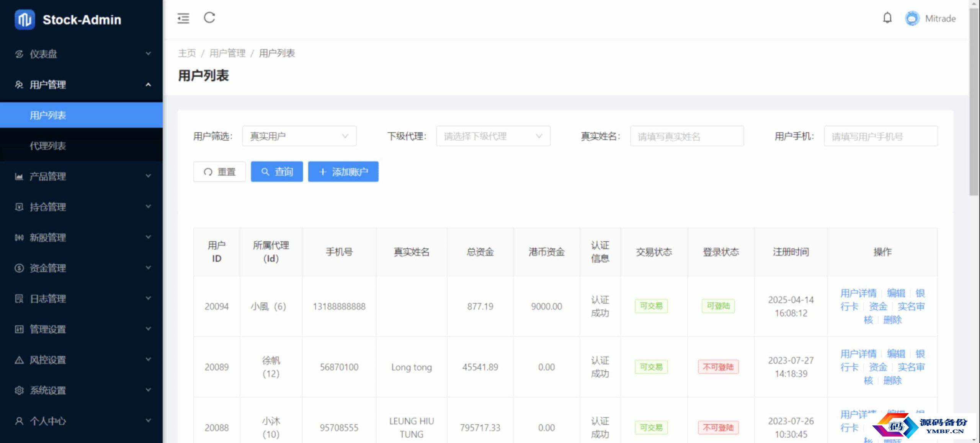Click the 风控设置 warning icon
This screenshot has height=443, width=980.
point(19,360)
